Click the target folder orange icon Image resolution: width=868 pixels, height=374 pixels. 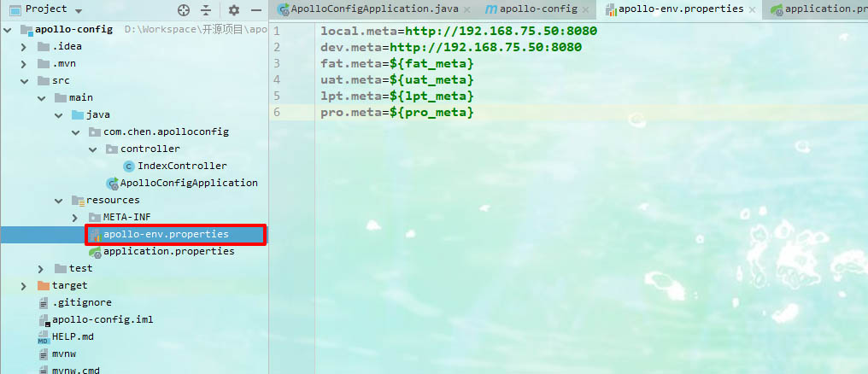44,286
